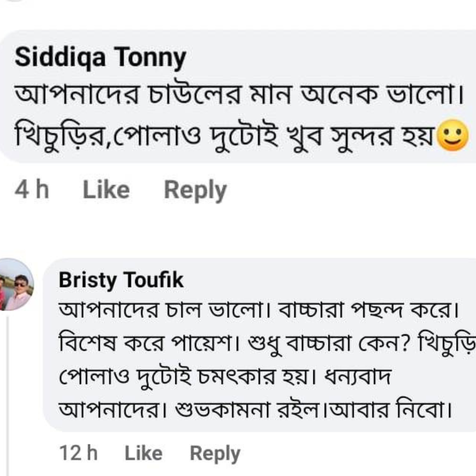The height and width of the screenshot is (476, 476).
Task: Click the "12 h" comment timestamp
Action: point(78,453)
